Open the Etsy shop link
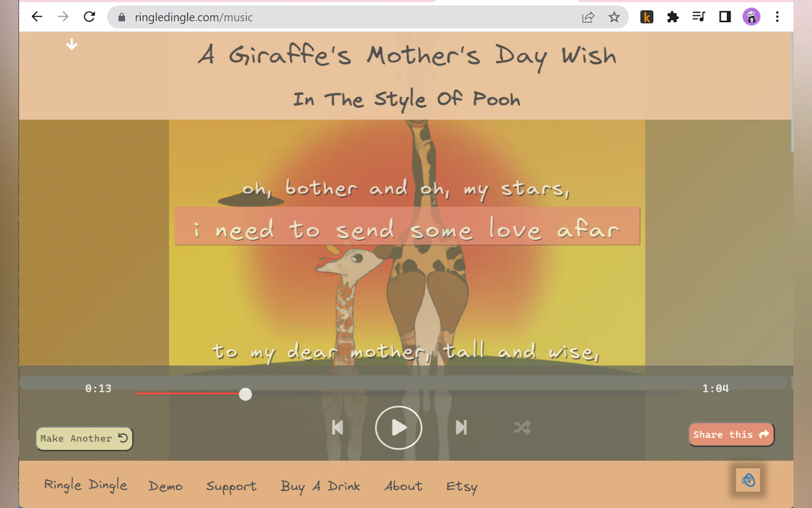Screen dimensions: 812x508 (x=462, y=486)
